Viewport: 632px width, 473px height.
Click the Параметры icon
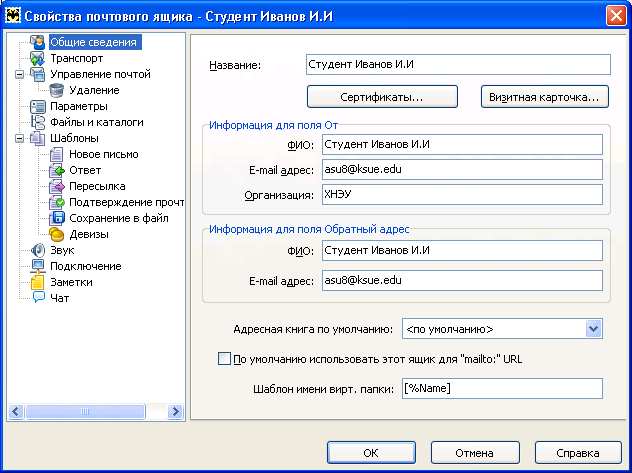coord(37,106)
